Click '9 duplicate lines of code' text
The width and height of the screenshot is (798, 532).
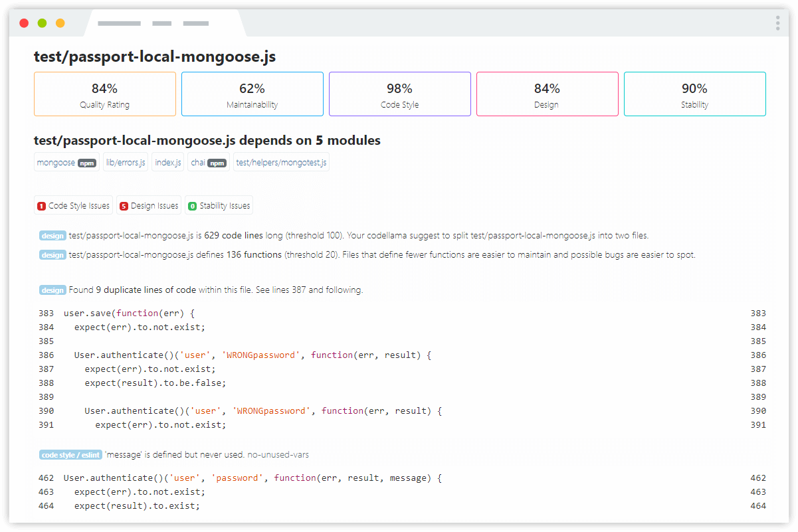(x=146, y=290)
